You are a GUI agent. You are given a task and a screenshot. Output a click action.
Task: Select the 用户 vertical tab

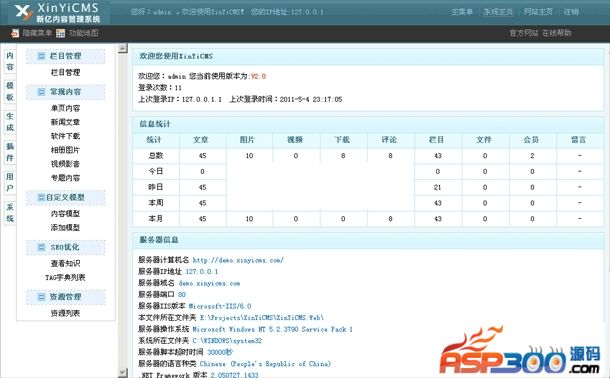click(x=10, y=182)
